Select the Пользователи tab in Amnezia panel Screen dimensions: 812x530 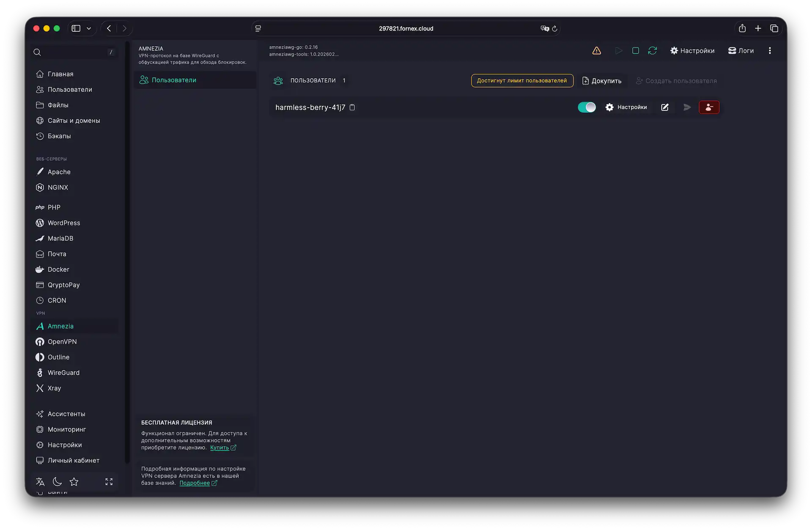click(x=174, y=80)
